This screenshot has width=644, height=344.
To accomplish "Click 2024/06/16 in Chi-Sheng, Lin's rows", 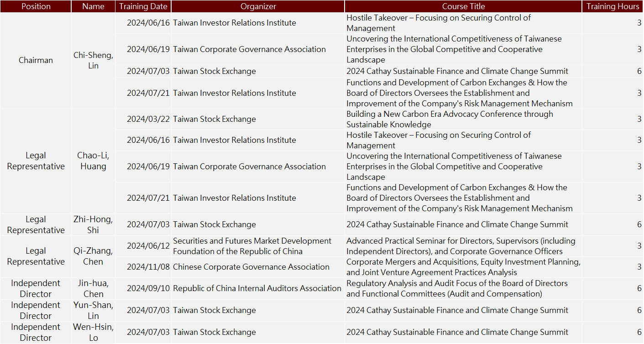I will tap(148, 23).
